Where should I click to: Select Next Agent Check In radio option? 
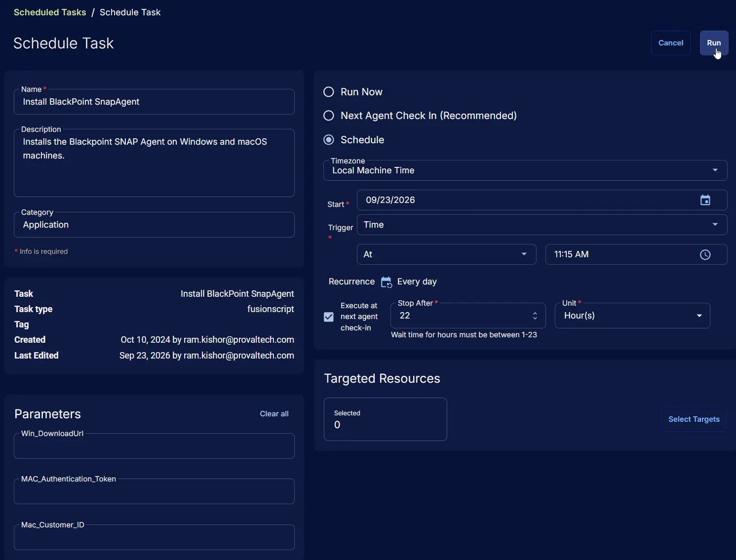point(329,116)
